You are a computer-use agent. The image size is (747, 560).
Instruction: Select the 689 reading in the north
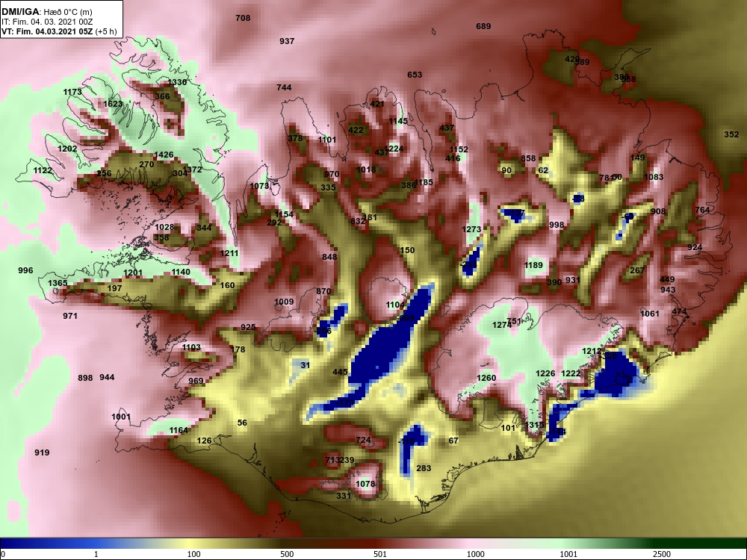pos(483,26)
